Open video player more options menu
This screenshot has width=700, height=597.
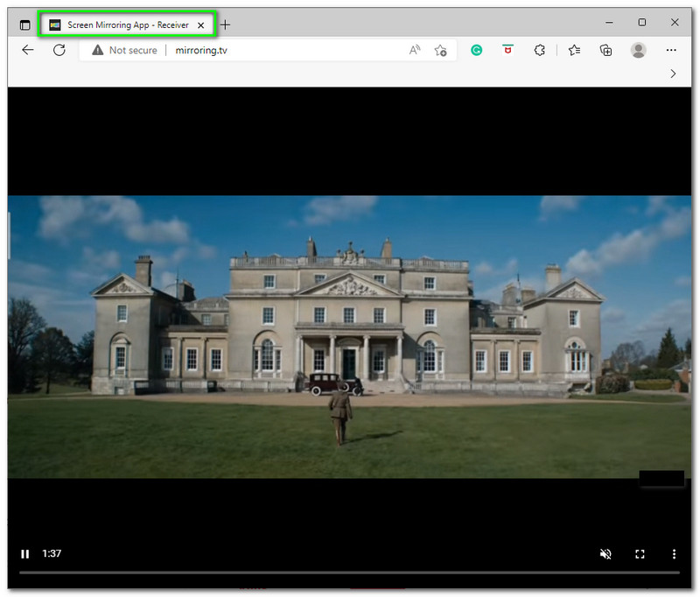[x=674, y=554]
